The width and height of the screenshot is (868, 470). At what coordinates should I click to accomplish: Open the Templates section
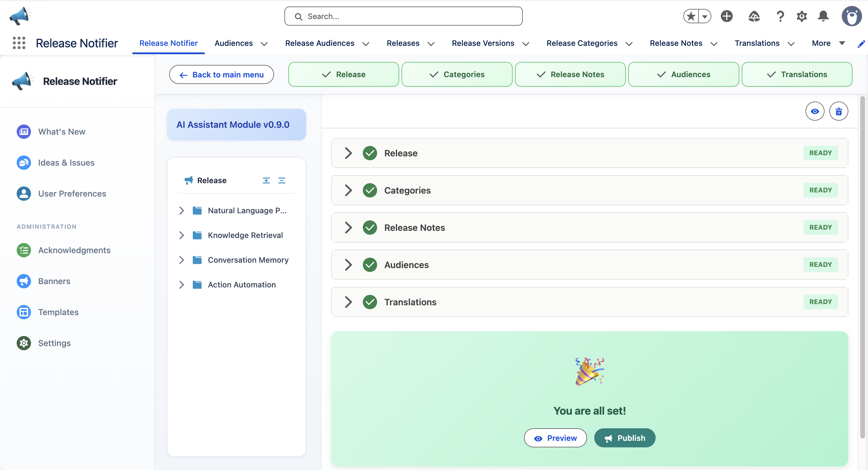[58, 312]
